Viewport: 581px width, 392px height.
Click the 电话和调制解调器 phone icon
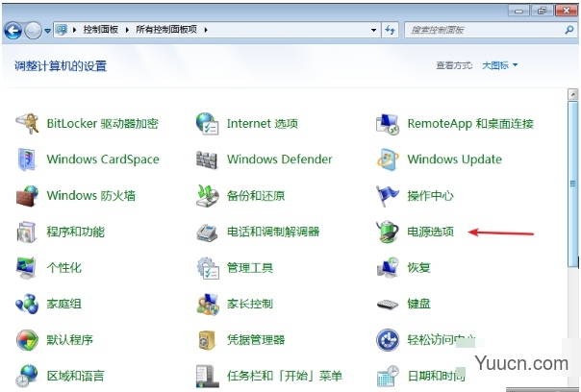pyautogui.click(x=207, y=233)
